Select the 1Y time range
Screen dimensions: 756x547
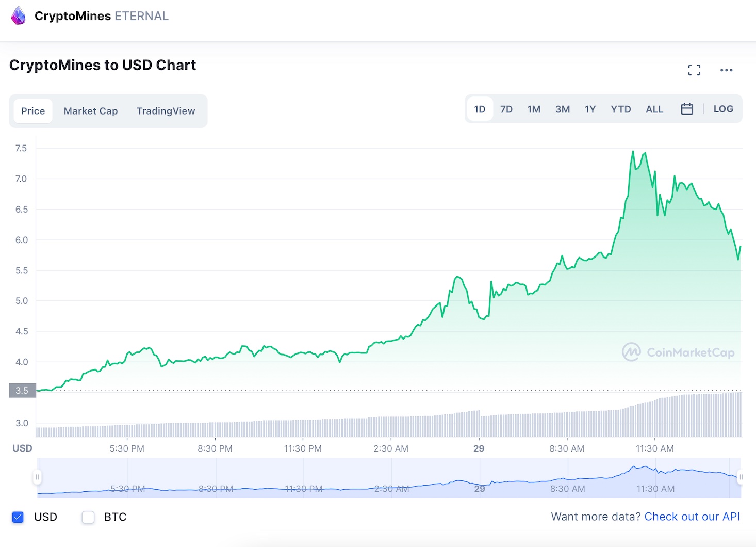(590, 109)
